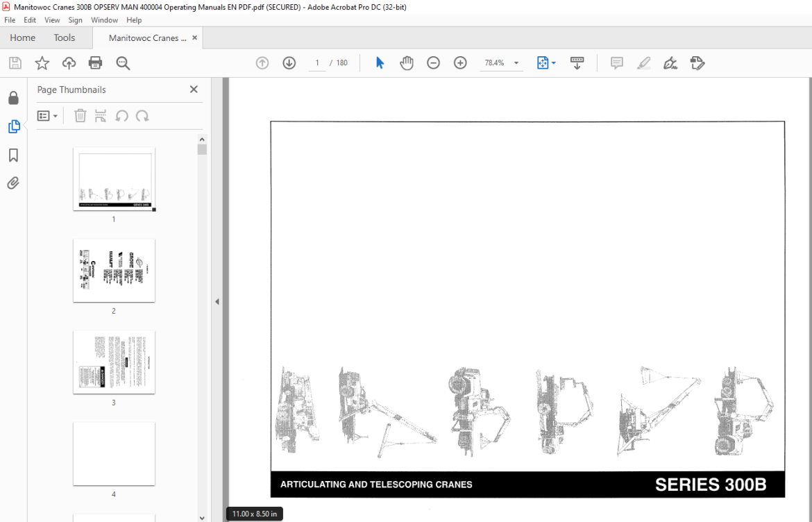
Task: Add file to starred with star icon
Action: point(42,63)
